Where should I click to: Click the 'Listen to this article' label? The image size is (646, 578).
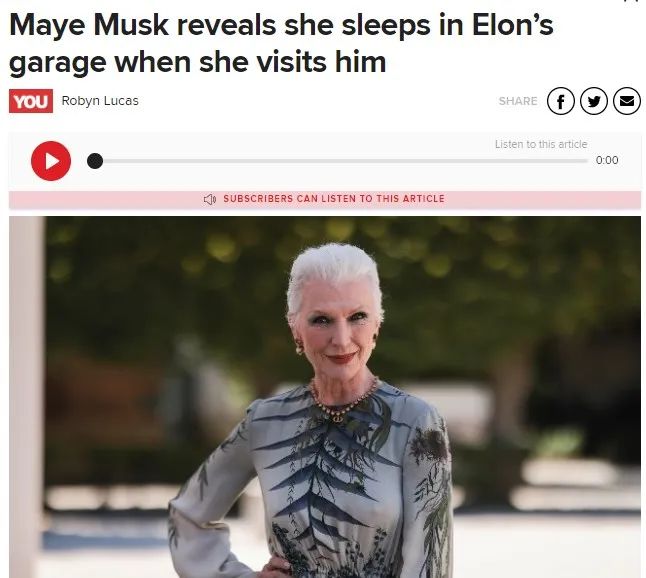541,144
